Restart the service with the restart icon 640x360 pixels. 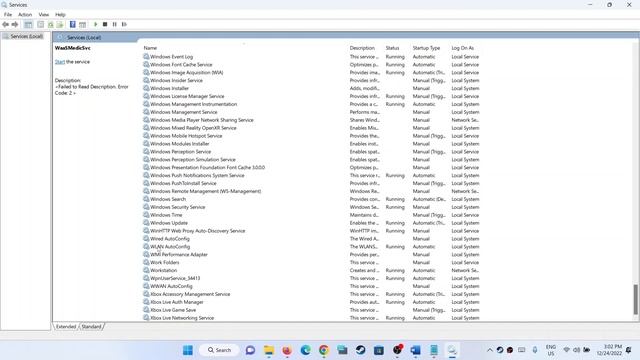pyautogui.click(x=124, y=24)
